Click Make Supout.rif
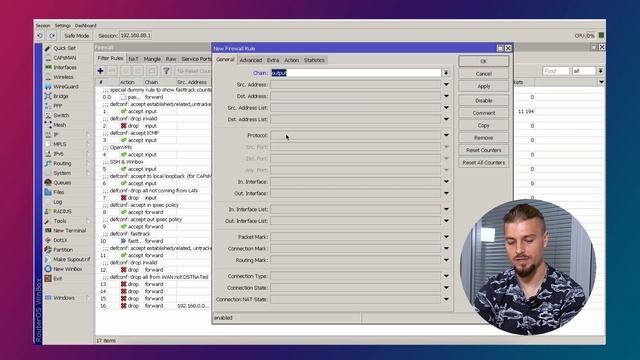 71,259
